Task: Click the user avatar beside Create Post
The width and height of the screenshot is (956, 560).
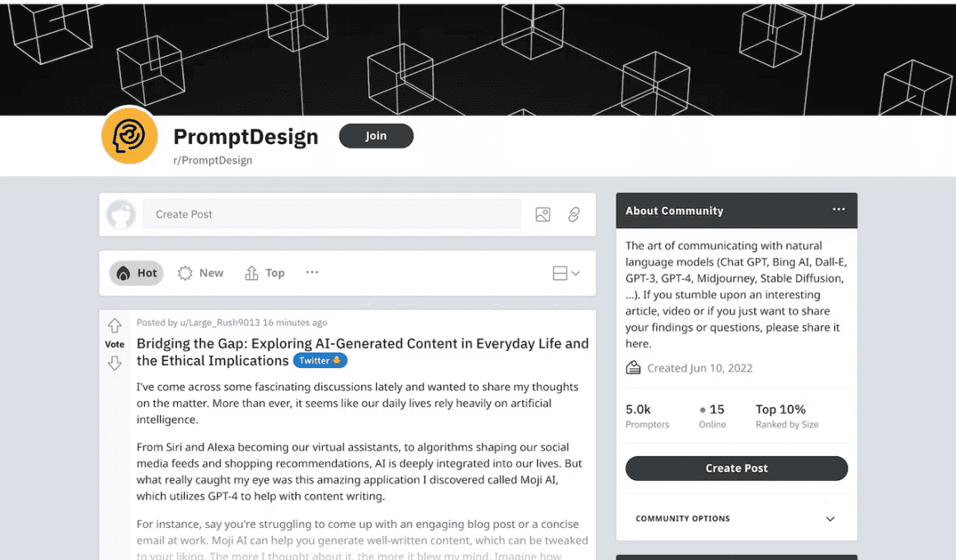Action: [x=120, y=214]
